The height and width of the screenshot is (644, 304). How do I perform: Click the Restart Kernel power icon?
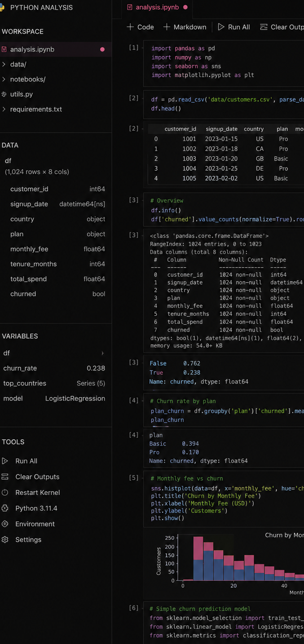[x=5, y=493]
